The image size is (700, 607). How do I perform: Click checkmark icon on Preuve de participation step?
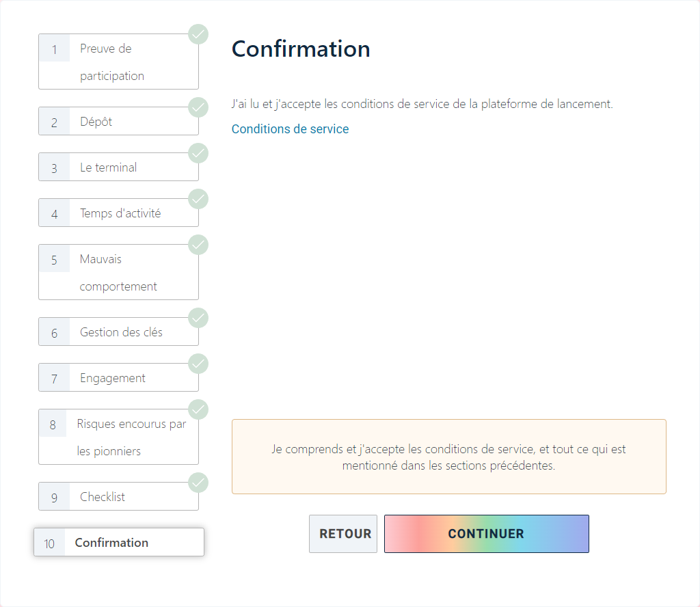tap(198, 34)
